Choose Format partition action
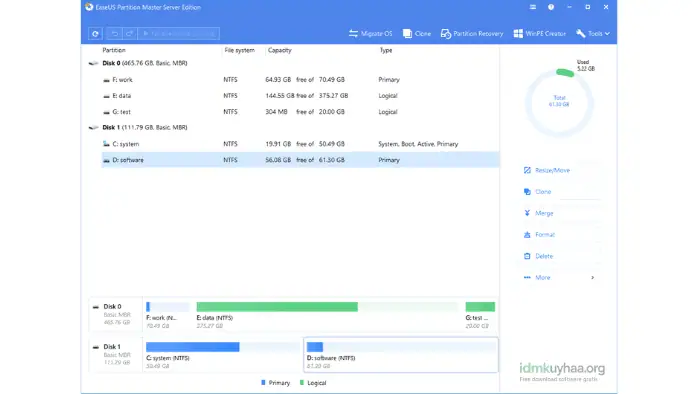 coord(540,234)
